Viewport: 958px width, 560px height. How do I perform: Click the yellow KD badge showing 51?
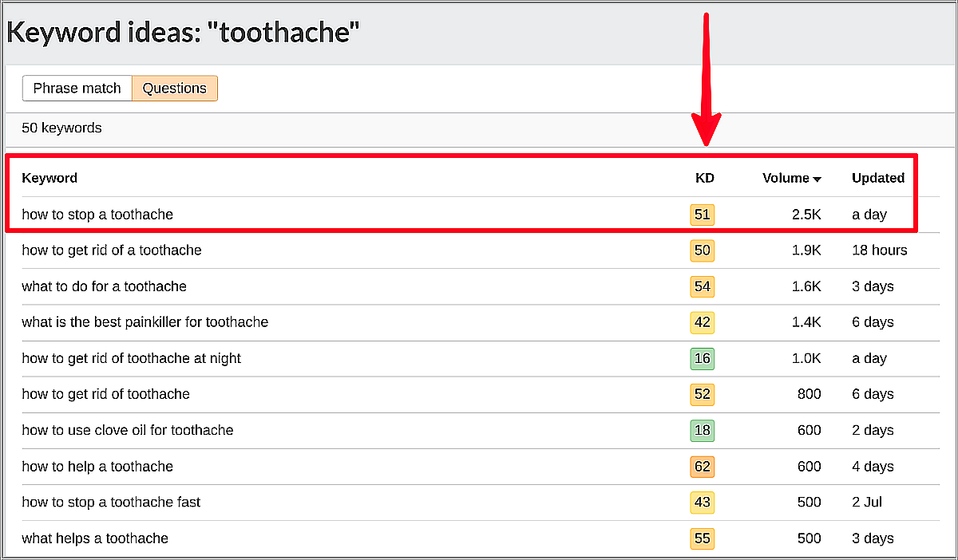(x=702, y=215)
